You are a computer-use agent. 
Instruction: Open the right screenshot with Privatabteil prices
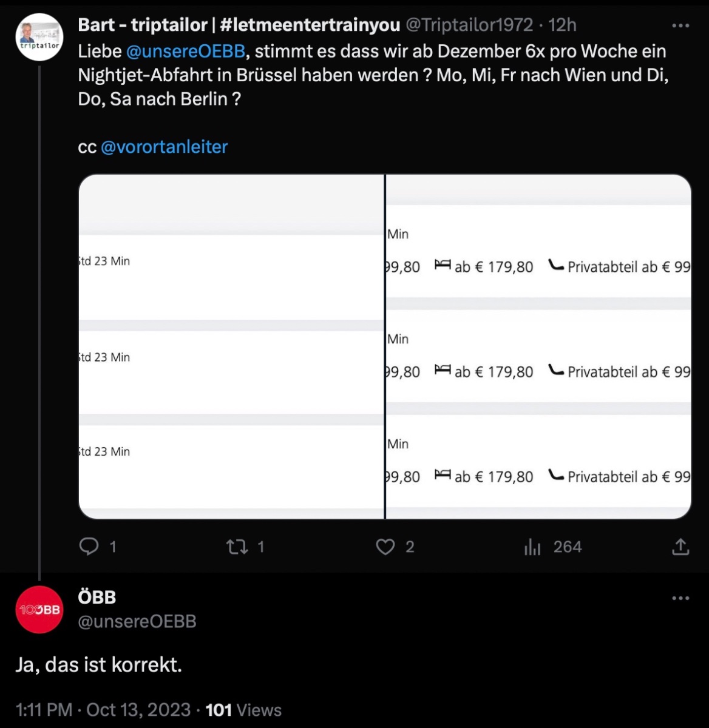click(538, 346)
